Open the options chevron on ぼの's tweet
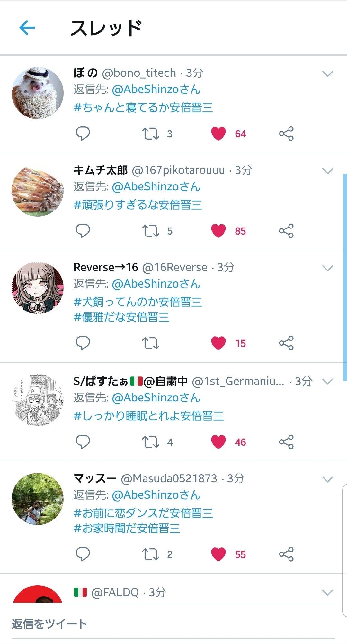 pyautogui.click(x=327, y=74)
